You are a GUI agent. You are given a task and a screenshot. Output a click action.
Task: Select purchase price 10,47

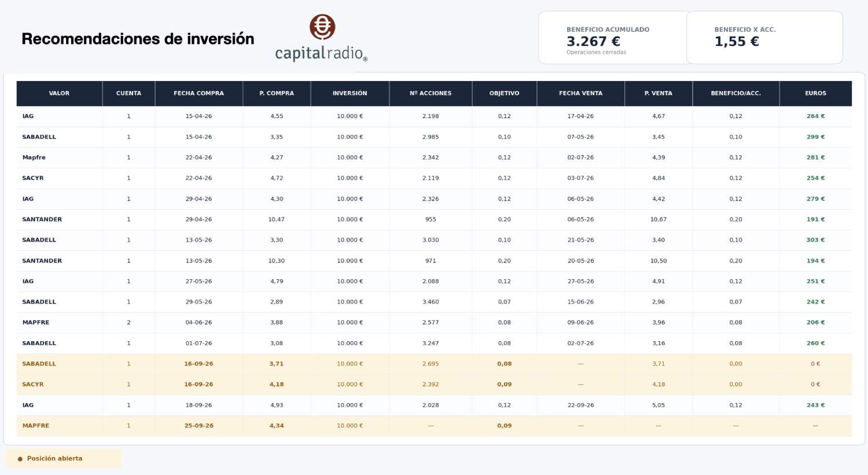click(x=277, y=220)
